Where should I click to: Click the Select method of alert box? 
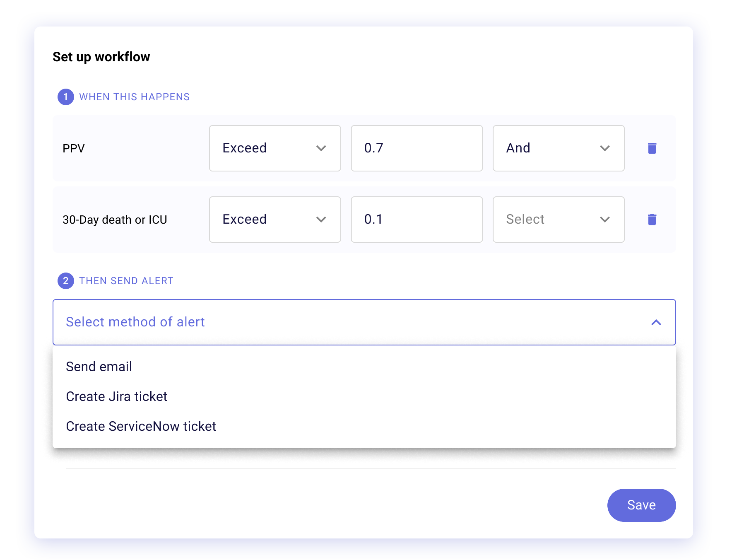tap(356, 322)
